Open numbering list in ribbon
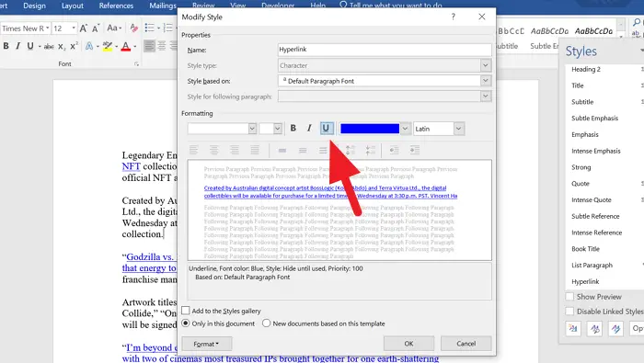The height and width of the screenshot is (363, 644). 167,28
